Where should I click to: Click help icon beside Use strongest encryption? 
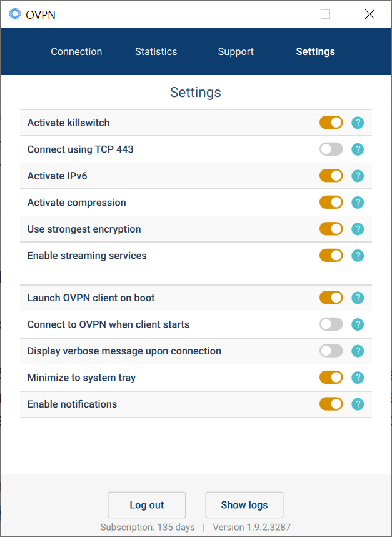click(358, 229)
